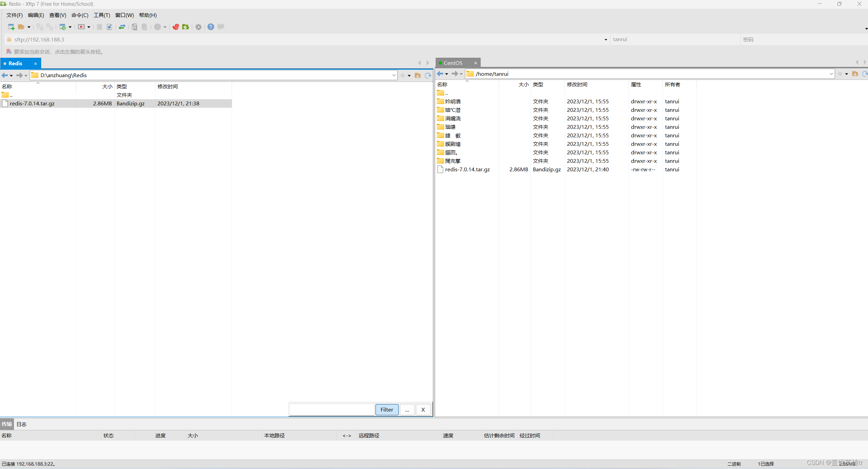Viewport: 868px width, 469px height.
Task: Expand new terminal dropdown arrow
Action: coord(89,27)
